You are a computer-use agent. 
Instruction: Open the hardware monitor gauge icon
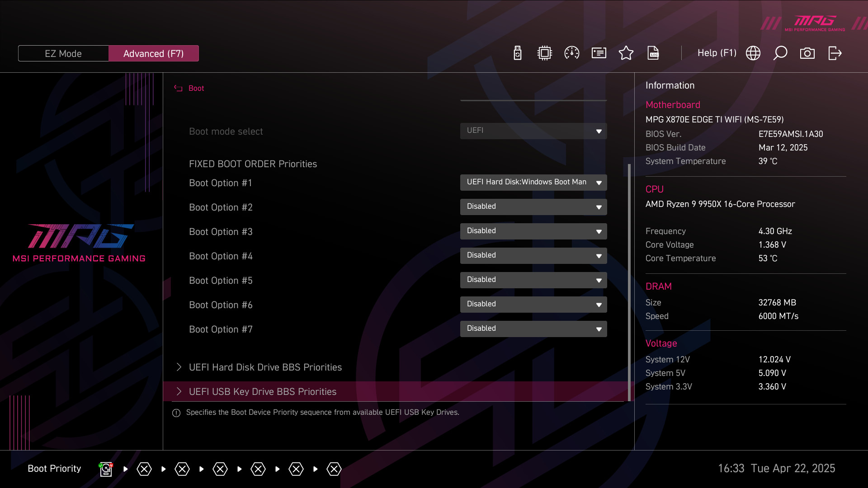point(572,53)
